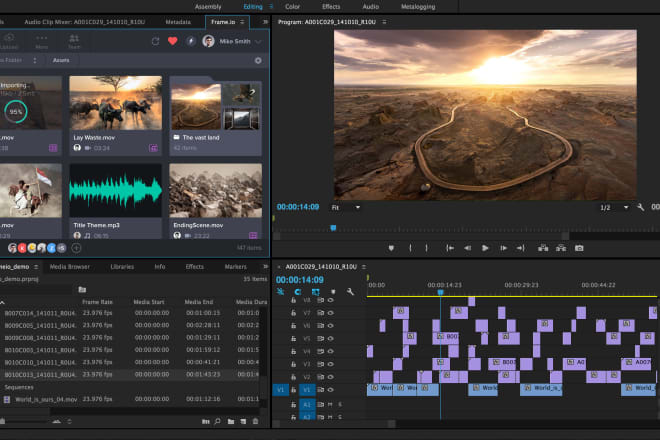Click the lightning bolt icon in Frame.io
This screenshot has width=660, height=440.
pyautogui.click(x=190, y=41)
